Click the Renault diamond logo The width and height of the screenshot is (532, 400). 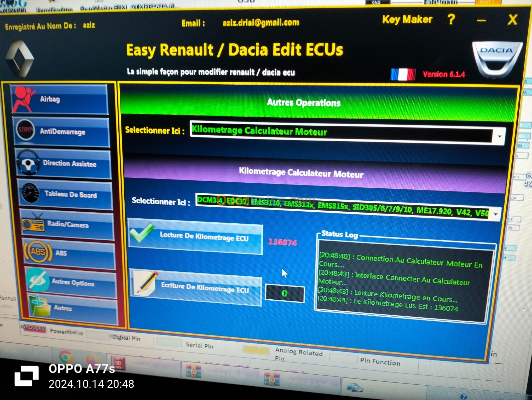(20, 58)
